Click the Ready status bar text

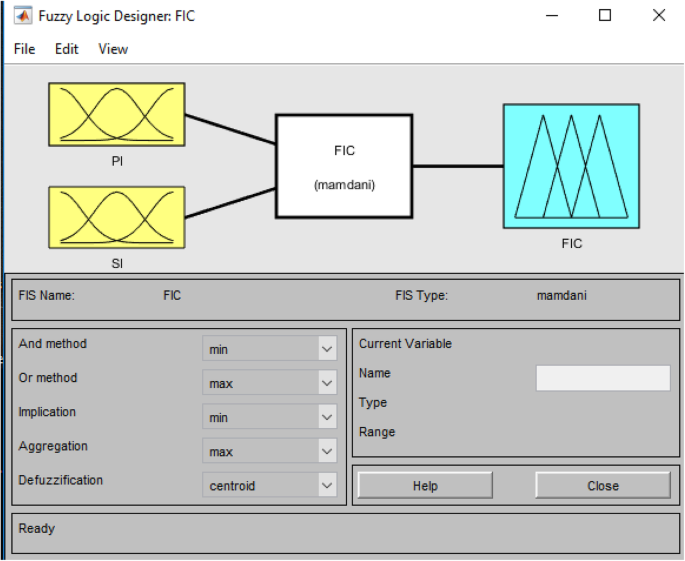(x=37, y=529)
